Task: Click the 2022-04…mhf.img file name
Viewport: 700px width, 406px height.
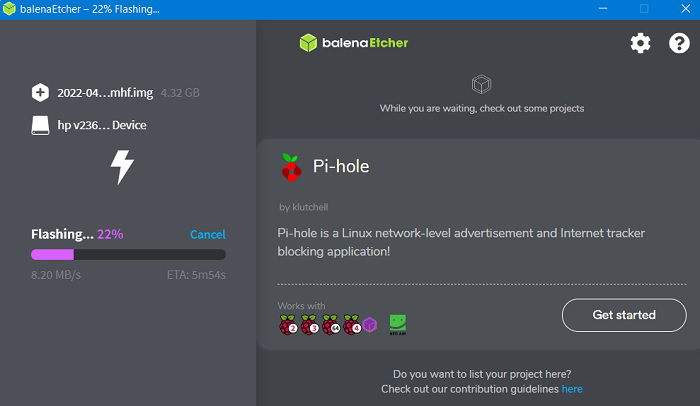Action: pos(105,93)
